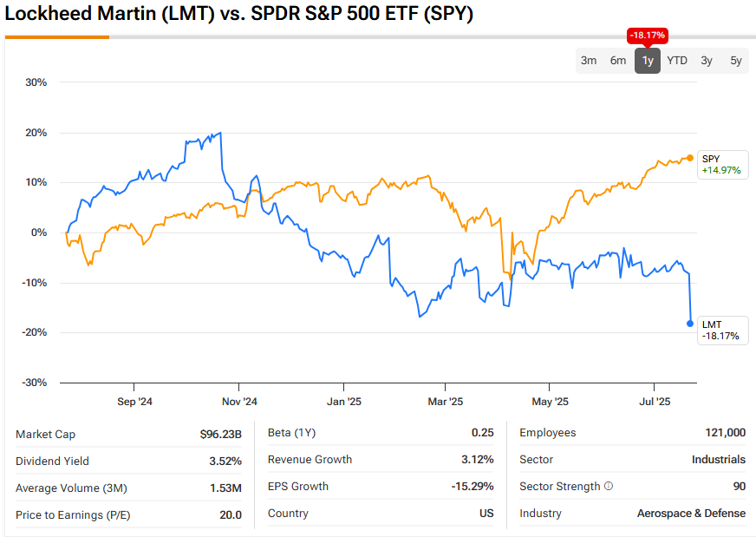756x537 pixels.
Task: Click the SPY +14.97% legend label
Action: 722,165
